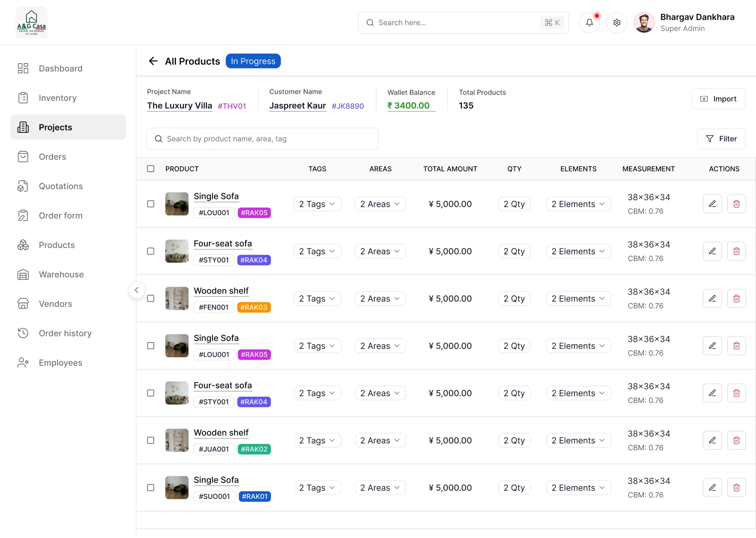This screenshot has height=538, width=756.
Task: Check the first Single Sofa #LOU001 row checkbox
Action: (x=151, y=204)
